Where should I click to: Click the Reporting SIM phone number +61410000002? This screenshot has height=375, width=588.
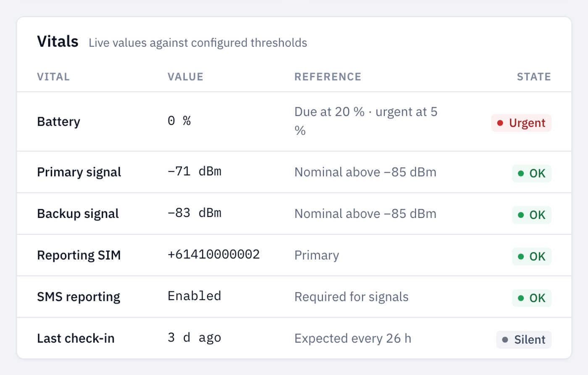(x=214, y=254)
